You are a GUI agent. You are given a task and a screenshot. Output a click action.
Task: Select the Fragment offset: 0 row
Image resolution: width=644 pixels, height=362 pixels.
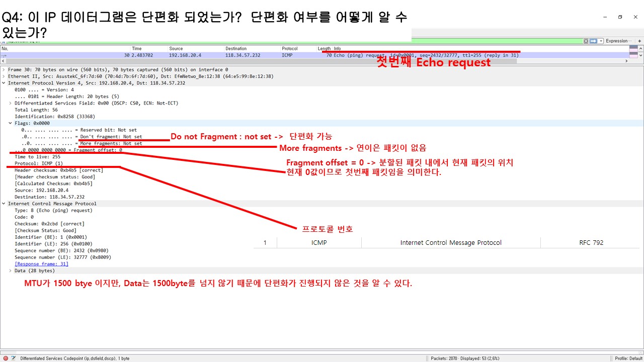(x=68, y=150)
